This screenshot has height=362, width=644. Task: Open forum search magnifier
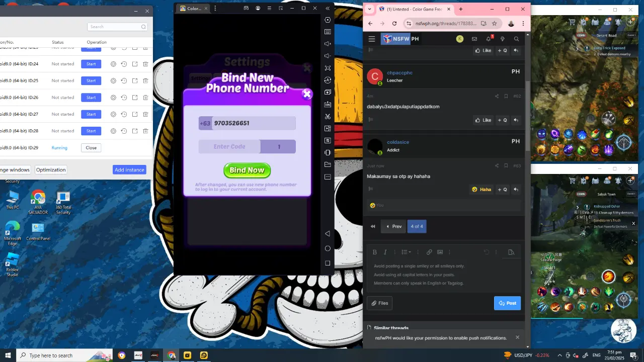tap(516, 39)
